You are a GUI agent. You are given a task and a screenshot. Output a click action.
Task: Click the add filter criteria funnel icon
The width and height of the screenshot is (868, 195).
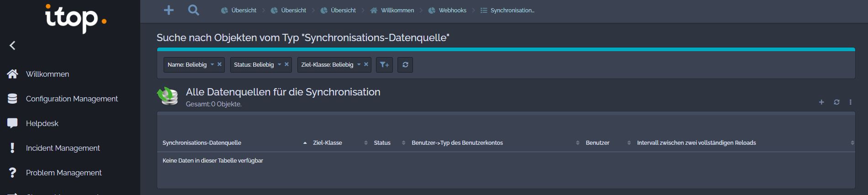384,65
